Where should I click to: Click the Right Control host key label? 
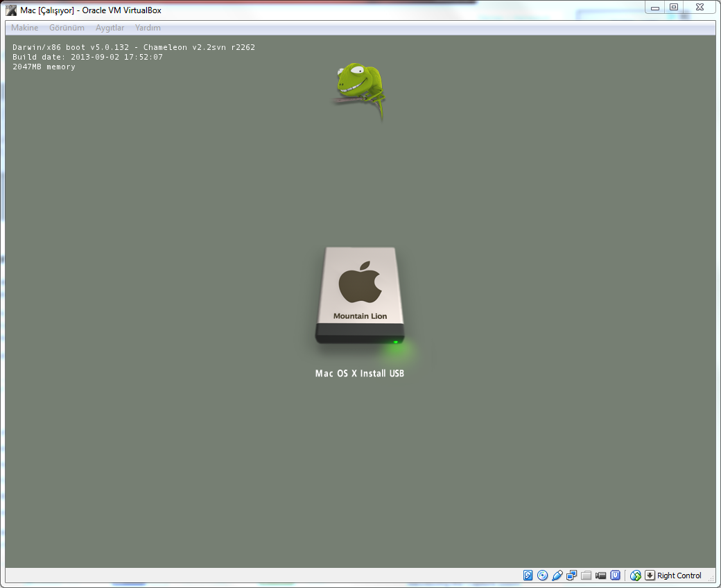(x=679, y=576)
